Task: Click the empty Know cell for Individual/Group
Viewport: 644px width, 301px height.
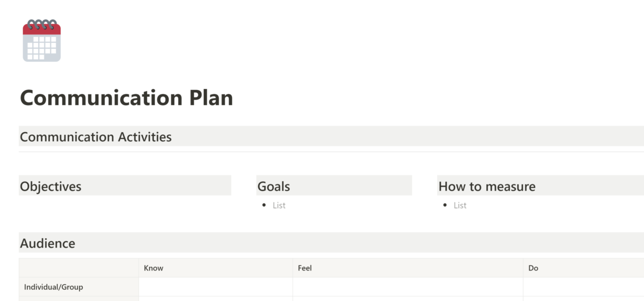Action: (215, 287)
